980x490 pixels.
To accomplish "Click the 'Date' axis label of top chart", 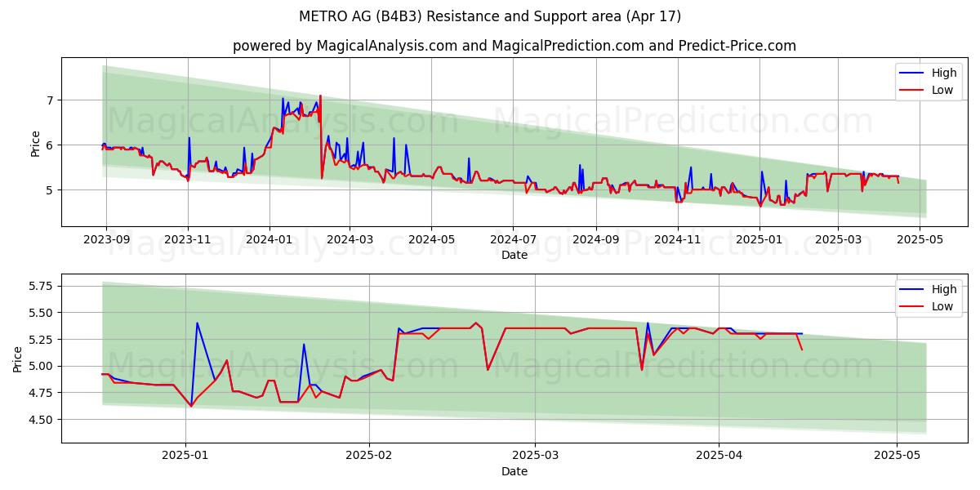I will pyautogui.click(x=514, y=255).
